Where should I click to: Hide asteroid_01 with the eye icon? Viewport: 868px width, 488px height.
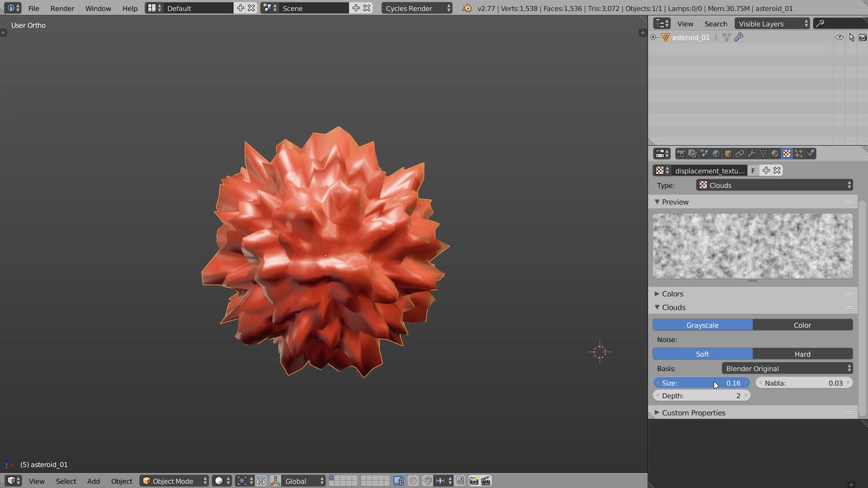click(839, 38)
